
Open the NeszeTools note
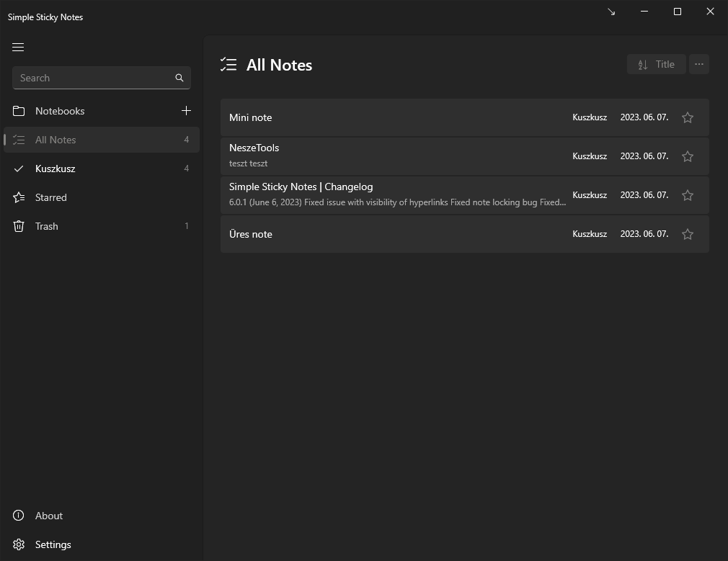click(x=465, y=156)
